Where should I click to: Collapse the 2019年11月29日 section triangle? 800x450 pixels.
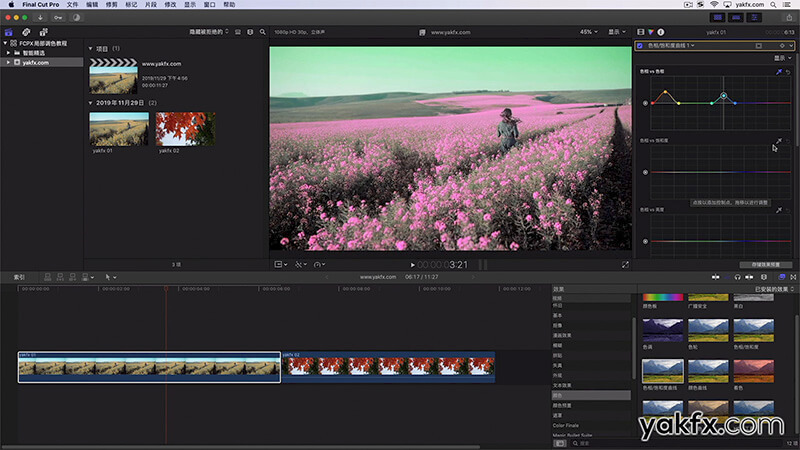click(90, 103)
